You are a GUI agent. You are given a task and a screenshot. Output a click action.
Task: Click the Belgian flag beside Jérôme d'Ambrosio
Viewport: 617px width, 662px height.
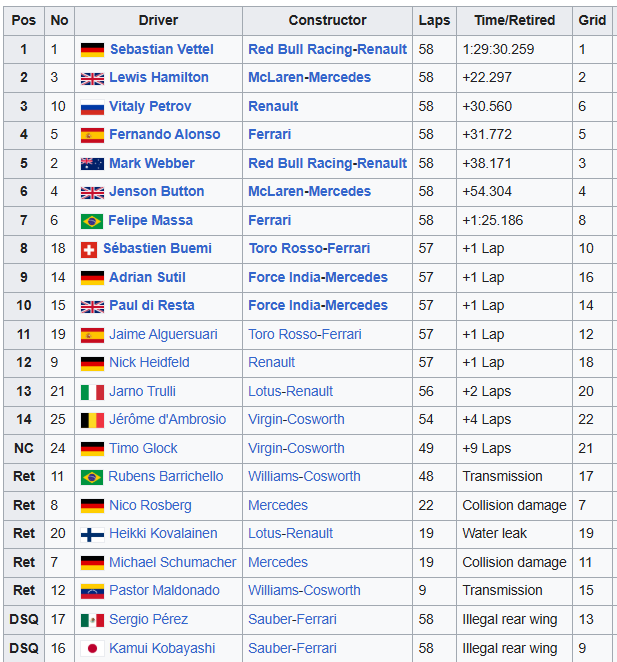pos(92,421)
